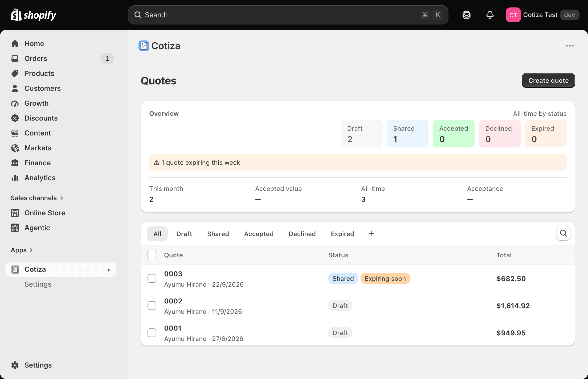Switch to the Expired tab

point(342,234)
